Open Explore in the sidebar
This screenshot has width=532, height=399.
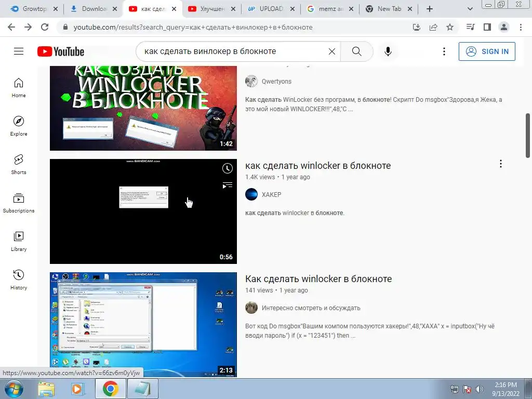tap(19, 126)
